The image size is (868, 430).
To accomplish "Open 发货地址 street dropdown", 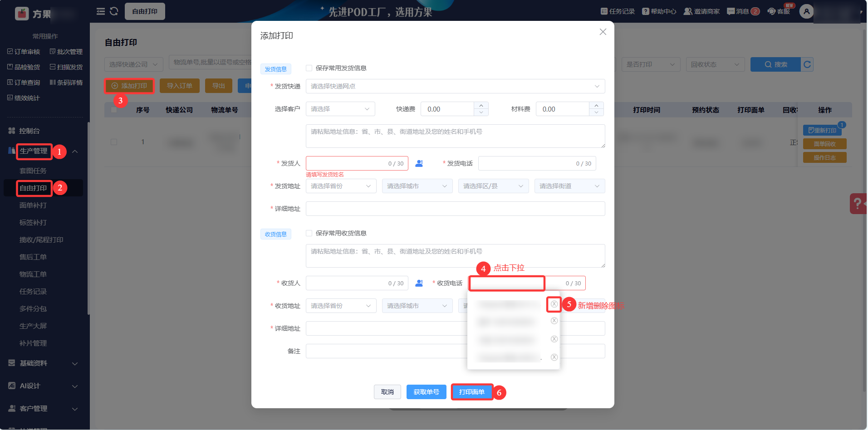I will coord(569,186).
